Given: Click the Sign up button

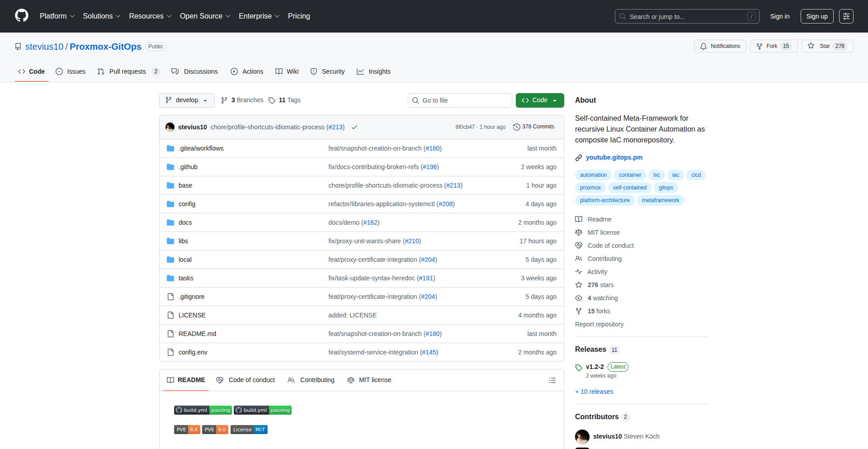Looking at the screenshot, I should pyautogui.click(x=816, y=16).
